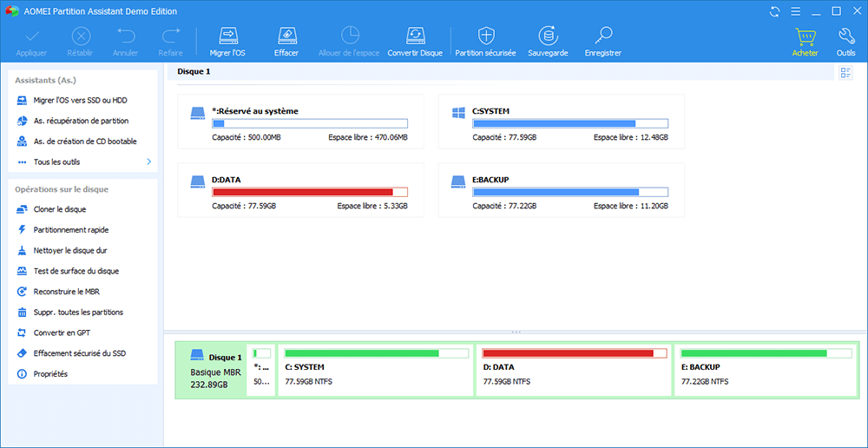This screenshot has width=868, height=448.
Task: Select E: BACKUP block in disk map
Action: 766,370
